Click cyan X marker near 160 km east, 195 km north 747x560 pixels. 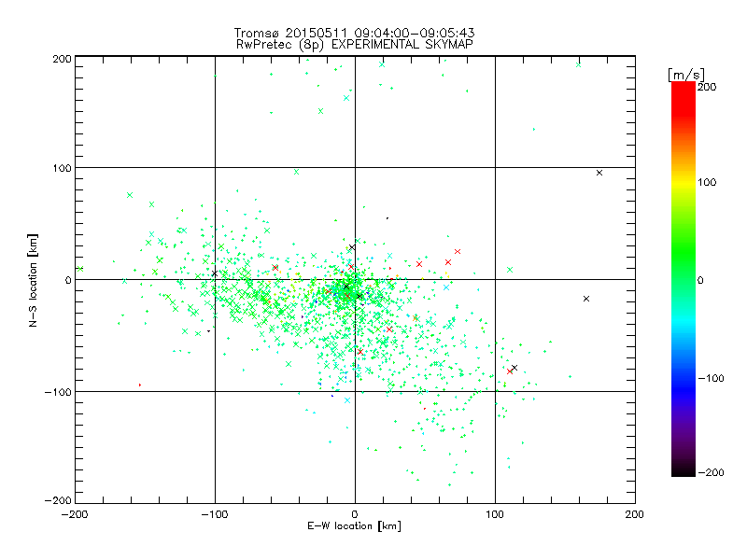[x=578, y=64]
